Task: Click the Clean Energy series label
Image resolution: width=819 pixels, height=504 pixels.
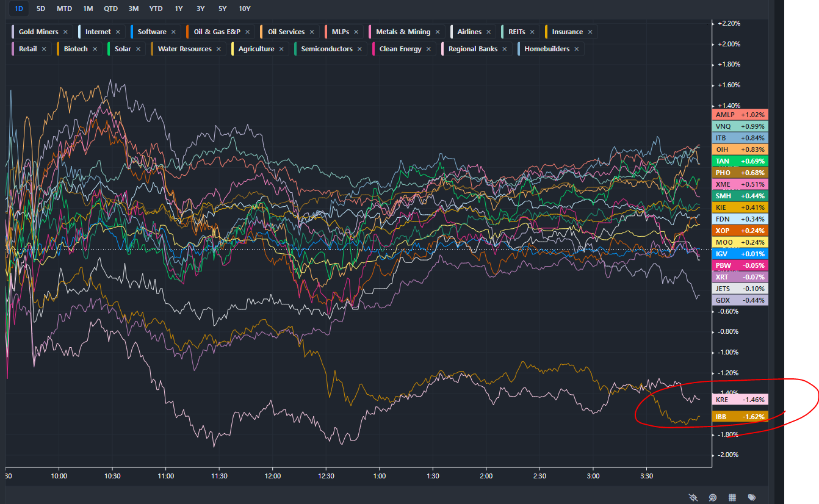Action: tap(400, 49)
